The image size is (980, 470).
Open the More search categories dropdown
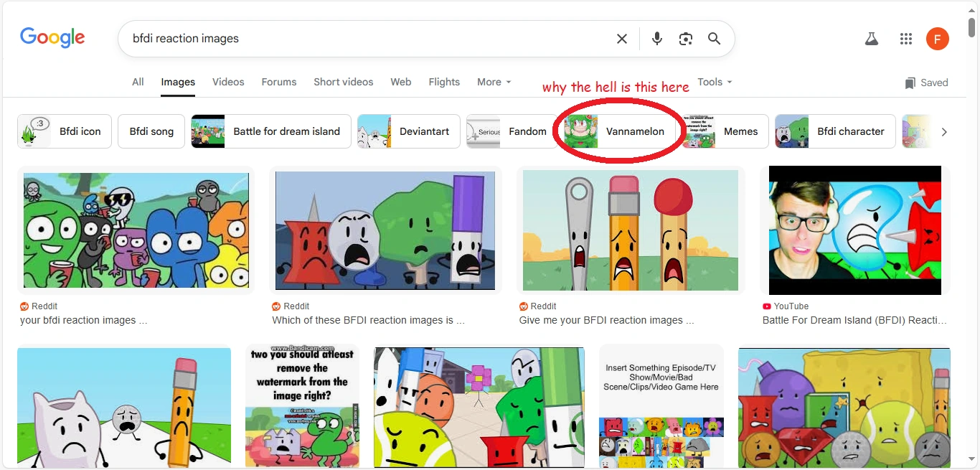pyautogui.click(x=494, y=82)
